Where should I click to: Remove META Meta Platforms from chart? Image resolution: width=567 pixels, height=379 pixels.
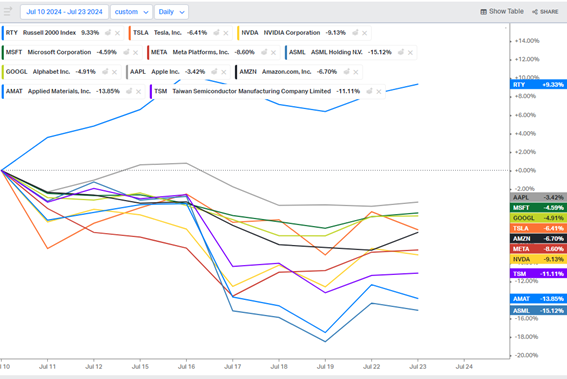tap(273, 52)
